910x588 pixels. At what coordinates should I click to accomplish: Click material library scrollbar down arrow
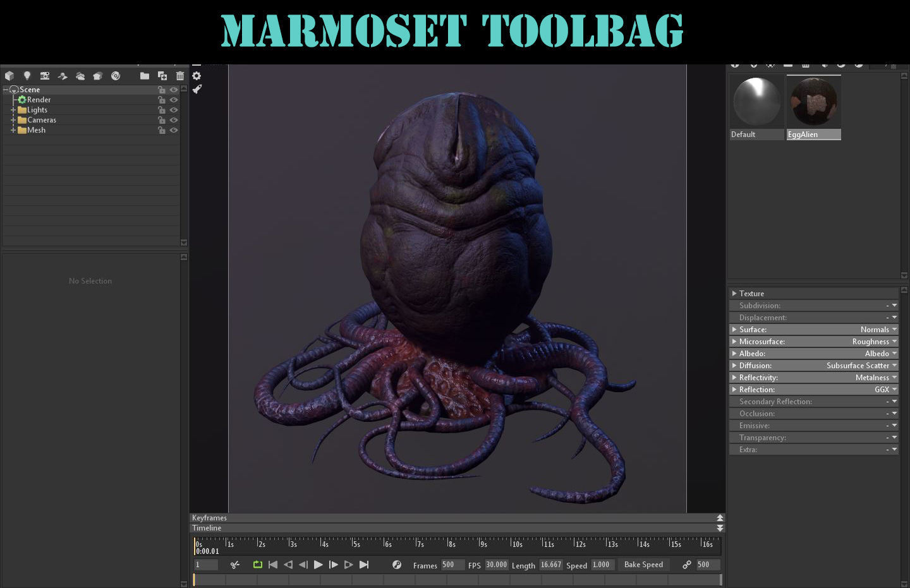tap(904, 276)
